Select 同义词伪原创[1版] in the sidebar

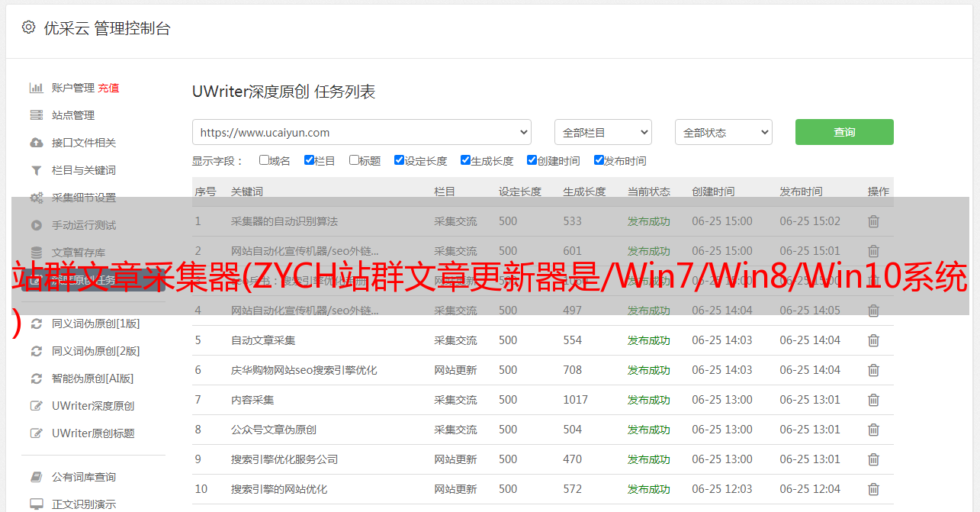coord(95,324)
